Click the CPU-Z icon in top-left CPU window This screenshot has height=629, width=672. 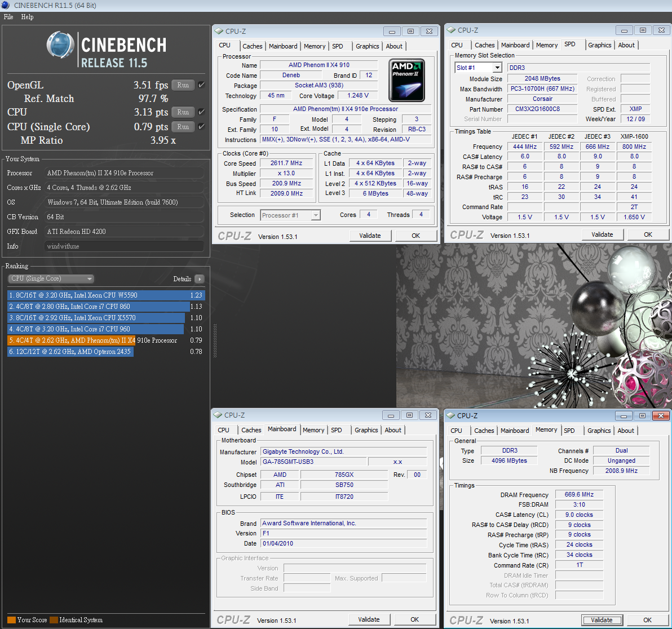pos(219,31)
